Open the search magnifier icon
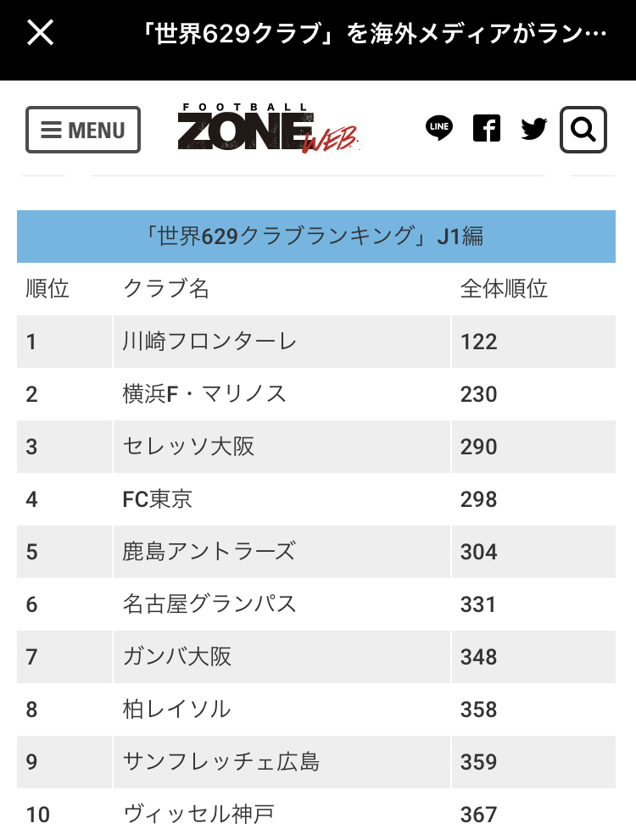Screen dimensions: 636x840 583,130
